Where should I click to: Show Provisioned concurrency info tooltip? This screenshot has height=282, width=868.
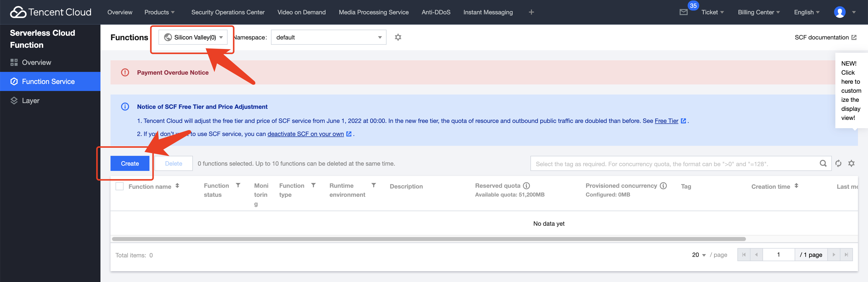pos(663,186)
